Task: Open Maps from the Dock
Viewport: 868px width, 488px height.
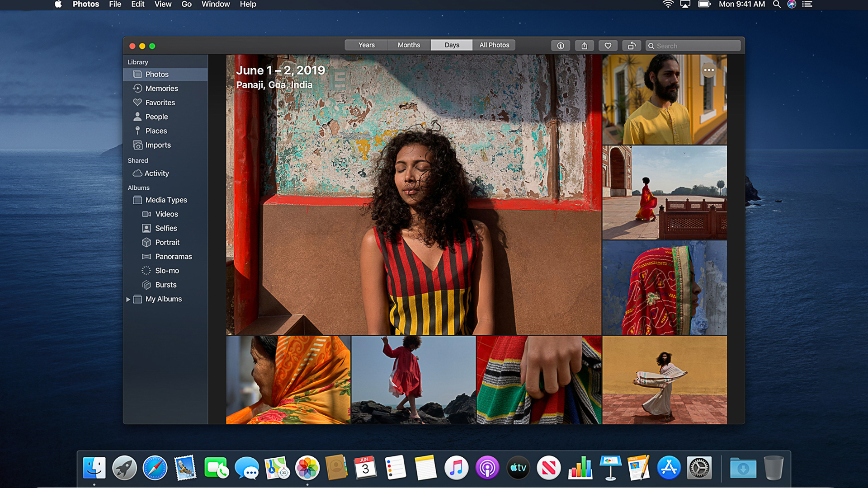Action: click(x=277, y=468)
